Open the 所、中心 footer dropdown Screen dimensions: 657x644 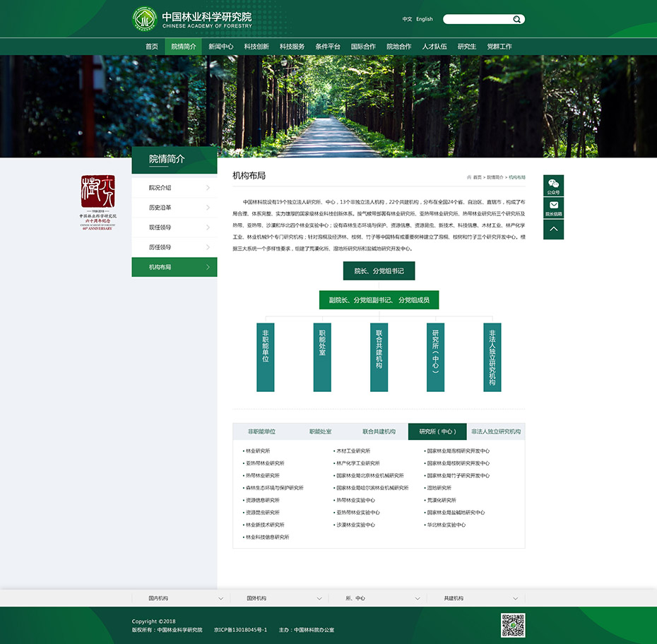click(x=377, y=598)
